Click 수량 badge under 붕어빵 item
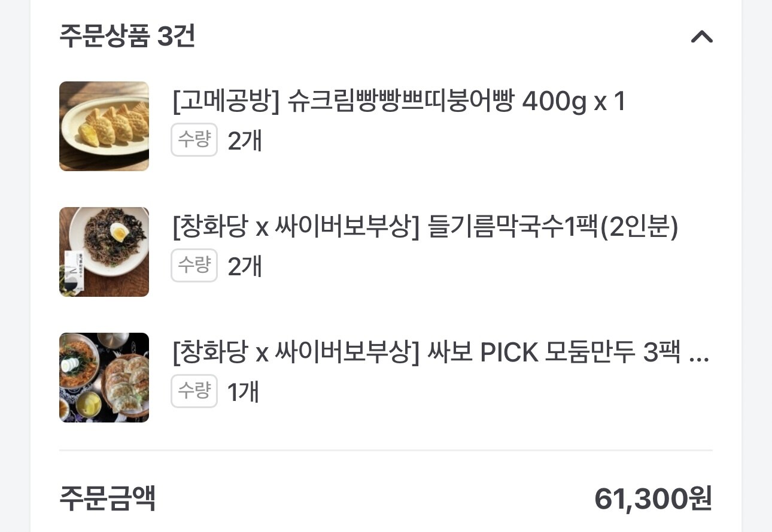 pyautogui.click(x=194, y=140)
